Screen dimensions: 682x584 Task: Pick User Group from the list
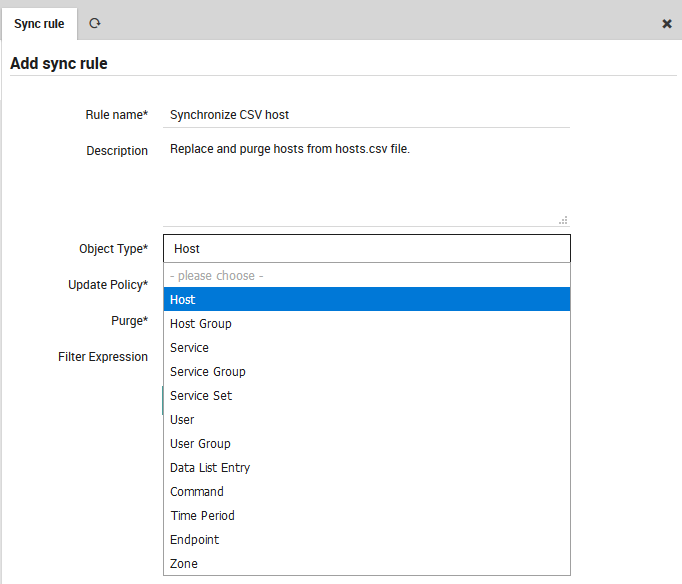(366, 443)
